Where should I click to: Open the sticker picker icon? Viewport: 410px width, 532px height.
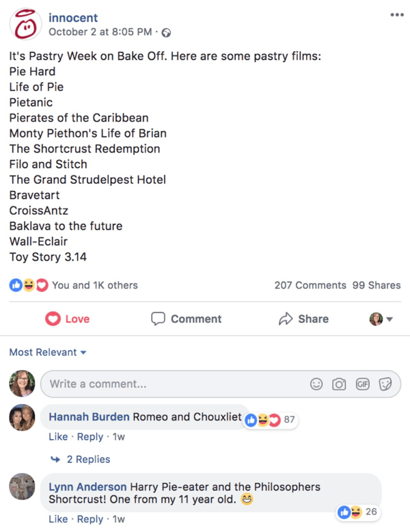385,384
